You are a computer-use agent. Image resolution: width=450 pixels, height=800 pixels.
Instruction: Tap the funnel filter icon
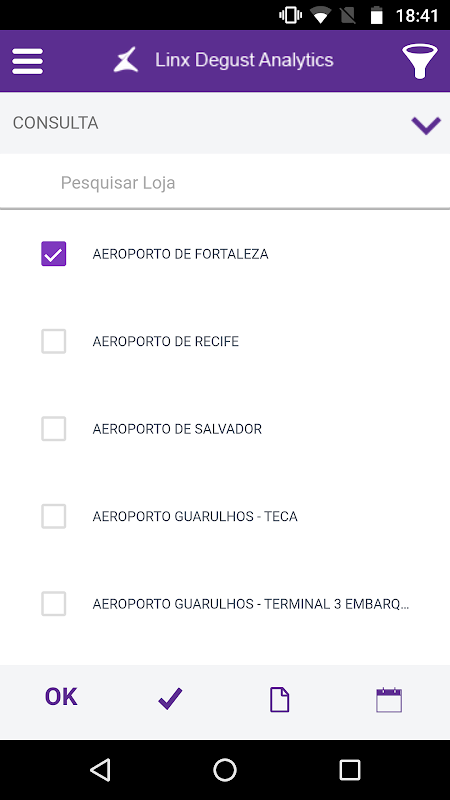pyautogui.click(x=419, y=61)
